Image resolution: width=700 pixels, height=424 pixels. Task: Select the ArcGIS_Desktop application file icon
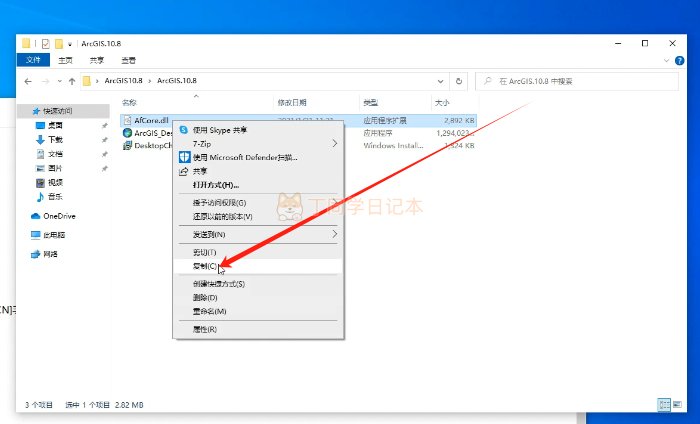127,132
